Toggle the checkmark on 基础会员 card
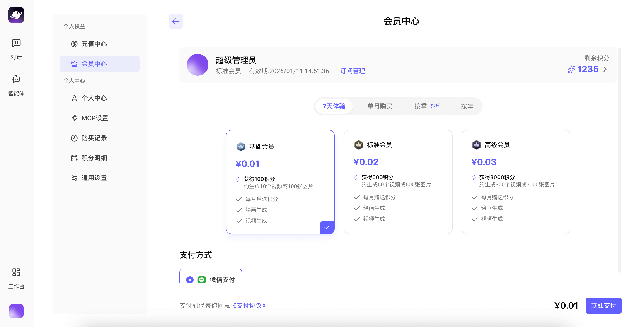The width and height of the screenshot is (644, 327). click(x=327, y=227)
